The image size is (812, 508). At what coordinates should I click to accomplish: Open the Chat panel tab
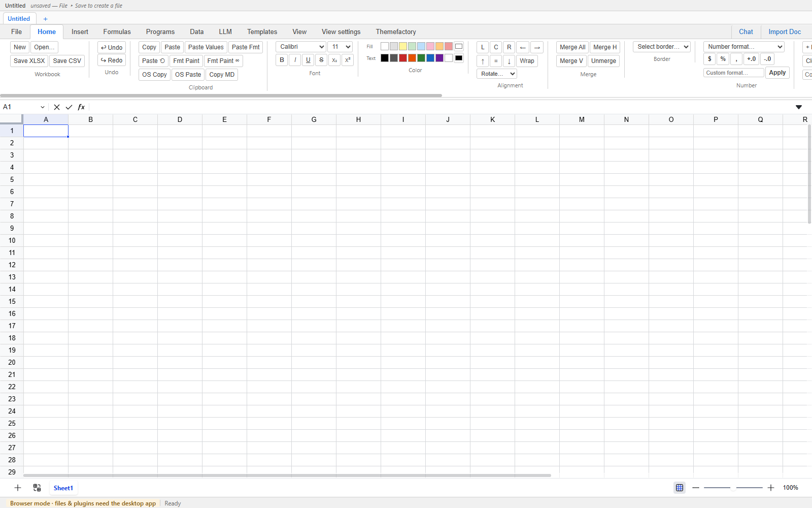tap(746, 32)
